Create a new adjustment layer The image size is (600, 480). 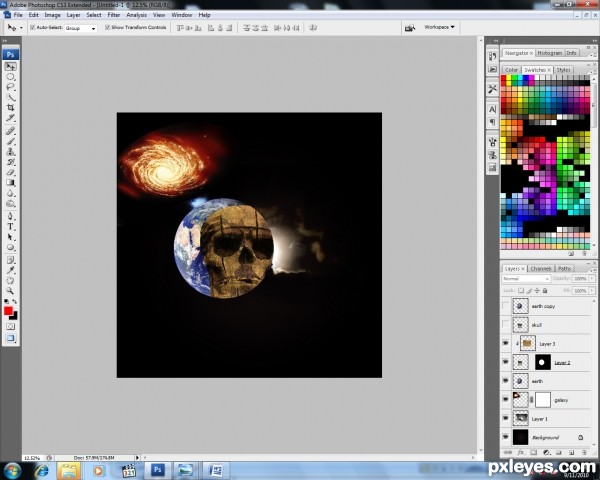(546, 452)
